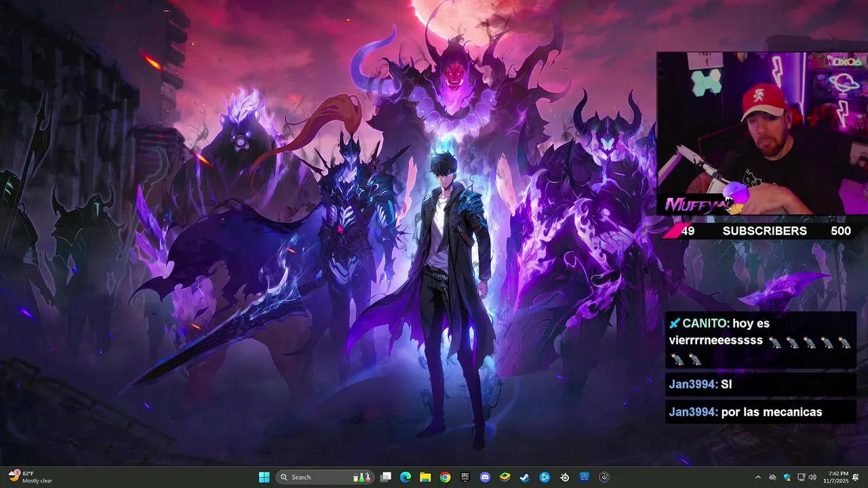868x488 pixels.
Task: Click the streamer webcam overlay
Action: (x=762, y=134)
